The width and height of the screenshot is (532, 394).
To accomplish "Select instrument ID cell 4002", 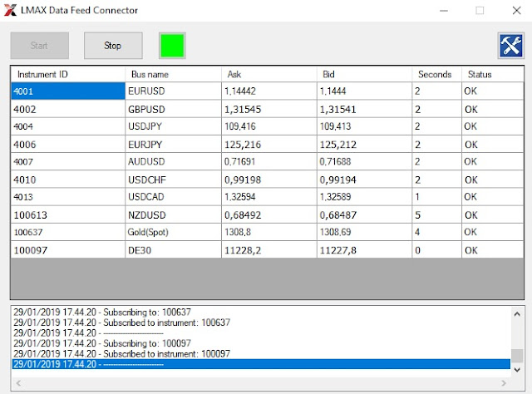I will pos(68,109).
